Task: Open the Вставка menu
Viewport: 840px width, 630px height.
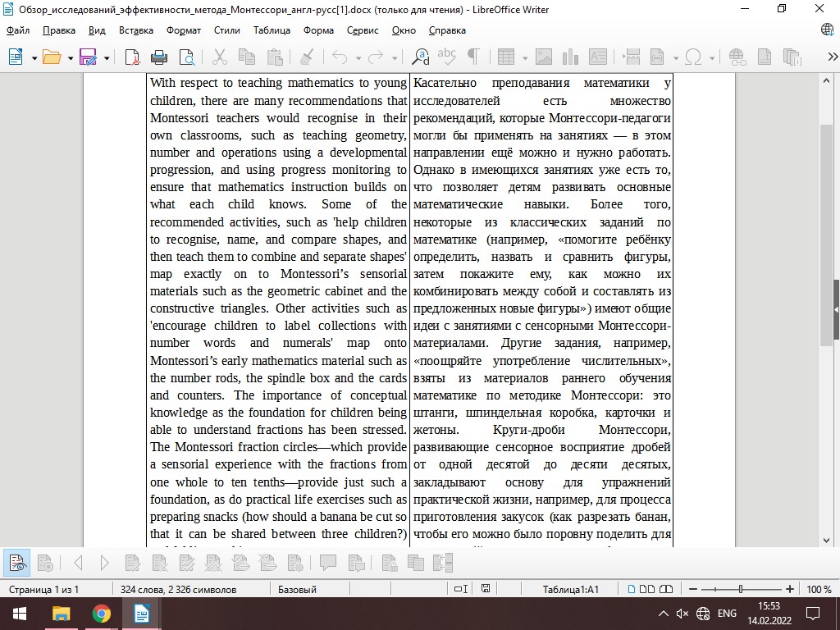Action: pos(136,30)
